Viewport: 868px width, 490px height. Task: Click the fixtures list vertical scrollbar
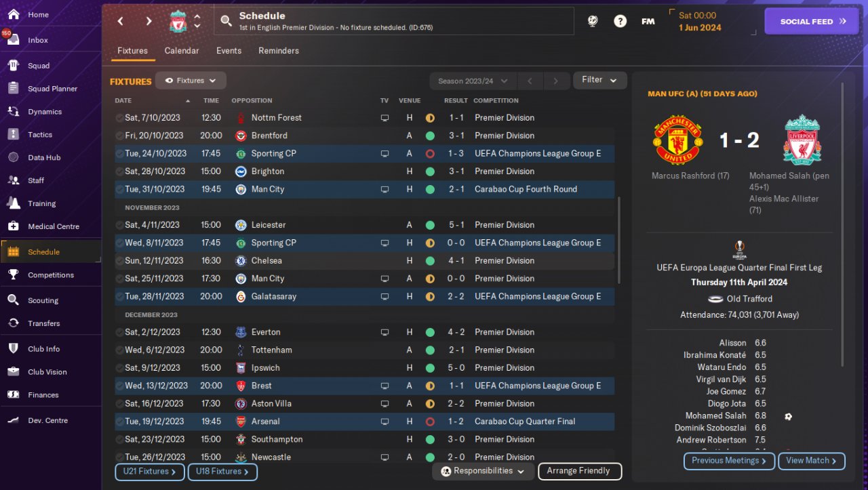pos(618,241)
